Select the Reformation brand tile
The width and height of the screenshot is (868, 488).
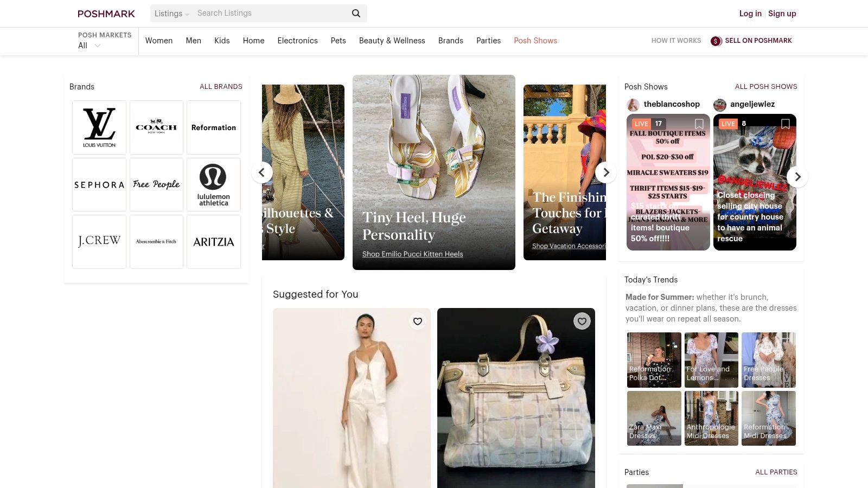tap(214, 127)
